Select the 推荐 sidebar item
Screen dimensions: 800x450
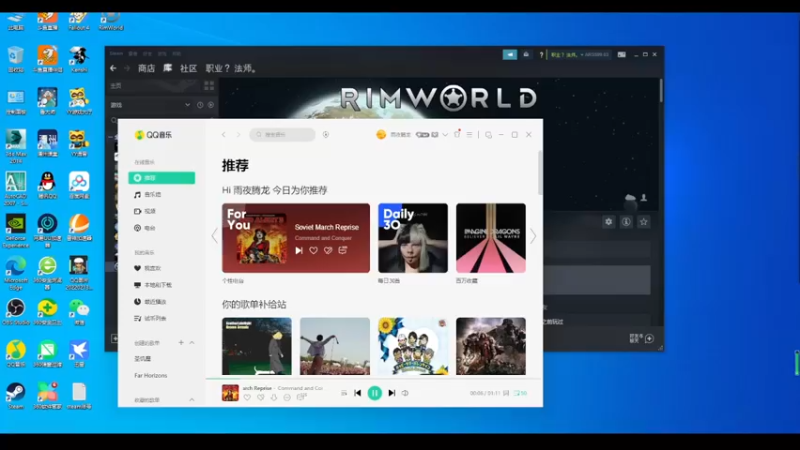(x=161, y=178)
